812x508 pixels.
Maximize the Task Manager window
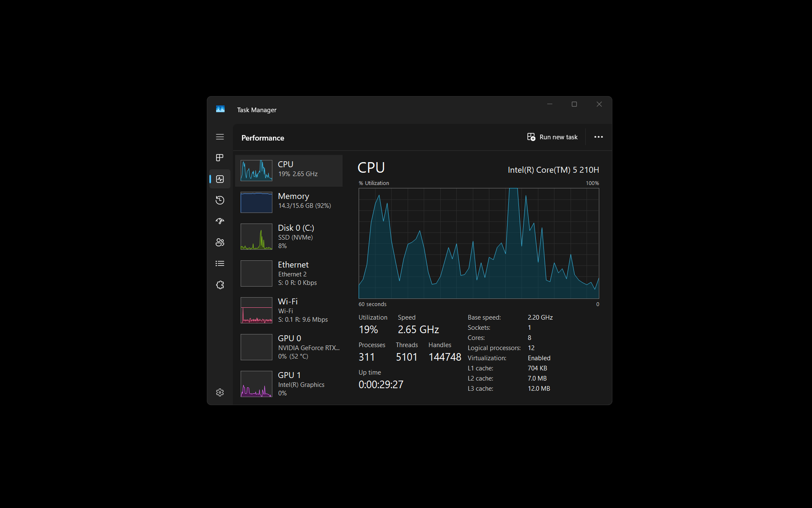[574, 104]
